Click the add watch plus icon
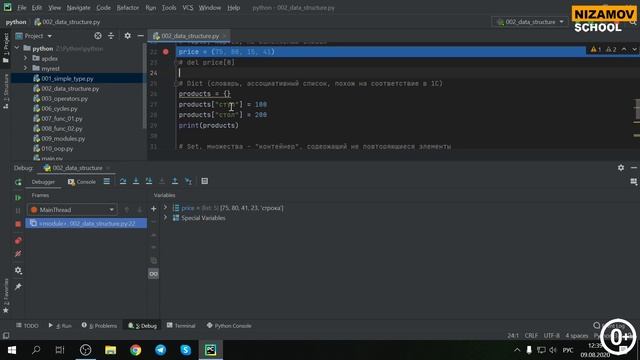Screen dimensions: 640x360 [153, 209]
